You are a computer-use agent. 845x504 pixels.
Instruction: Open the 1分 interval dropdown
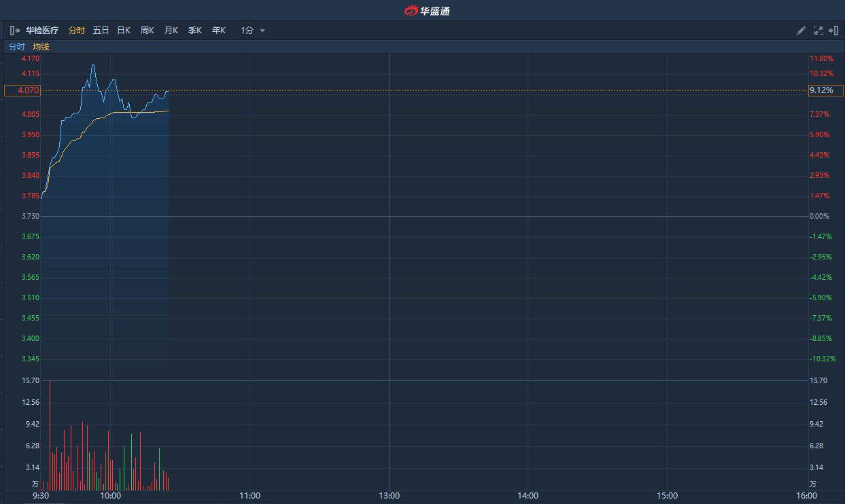250,30
